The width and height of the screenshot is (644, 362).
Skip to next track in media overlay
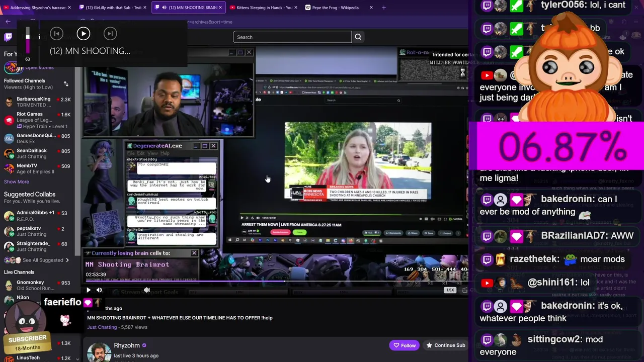(110, 34)
